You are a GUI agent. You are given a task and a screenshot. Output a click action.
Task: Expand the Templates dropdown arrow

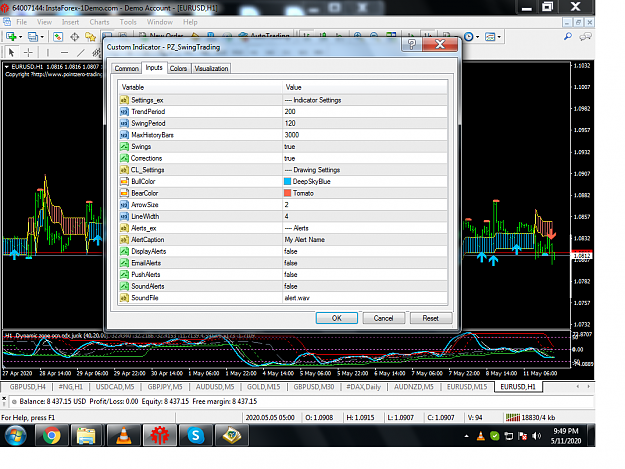click(499, 37)
